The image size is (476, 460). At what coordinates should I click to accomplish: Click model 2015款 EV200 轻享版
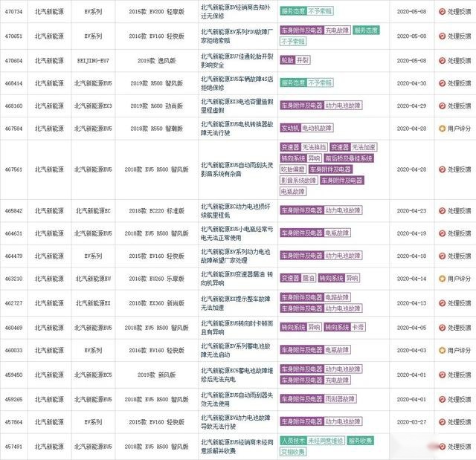[x=157, y=12]
